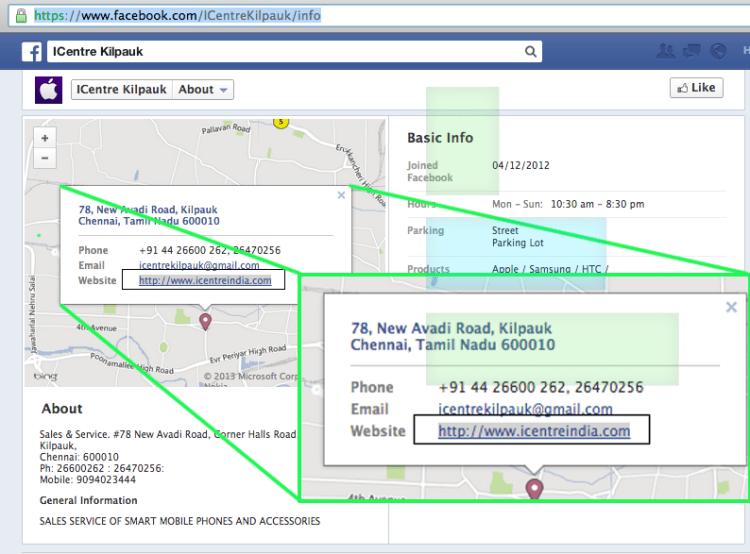
Task: Open friend requests icon
Action: coord(666,51)
